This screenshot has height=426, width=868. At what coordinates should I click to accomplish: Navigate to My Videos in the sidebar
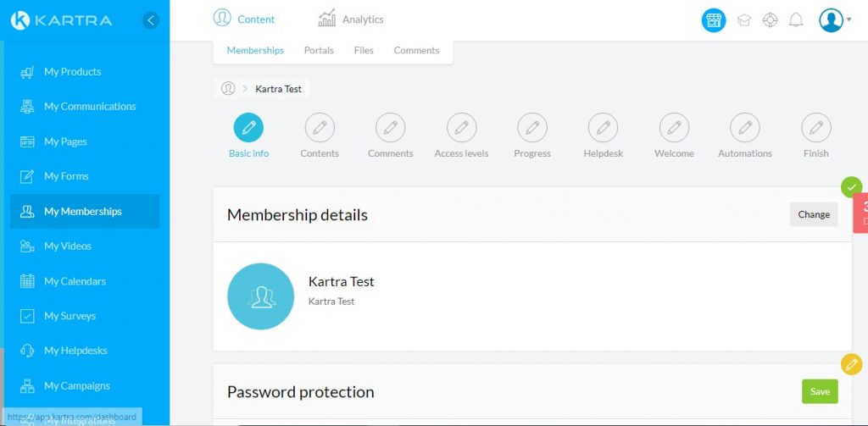point(68,246)
